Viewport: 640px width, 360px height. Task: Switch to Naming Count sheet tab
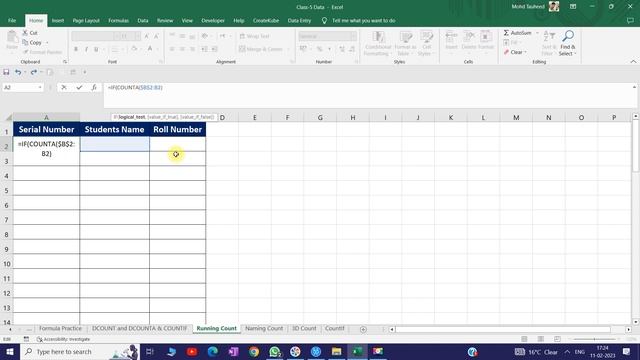click(264, 329)
